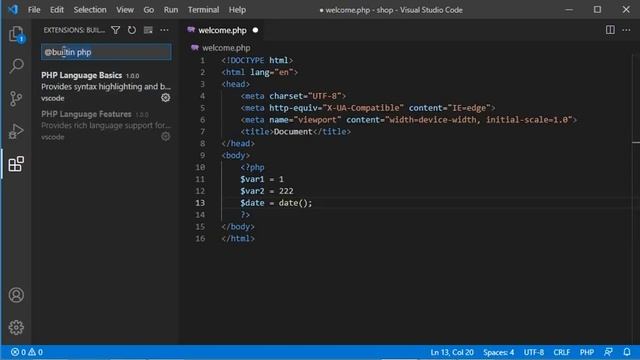Change indentation via Spaces: 4
The height and width of the screenshot is (360, 640).
click(498, 352)
